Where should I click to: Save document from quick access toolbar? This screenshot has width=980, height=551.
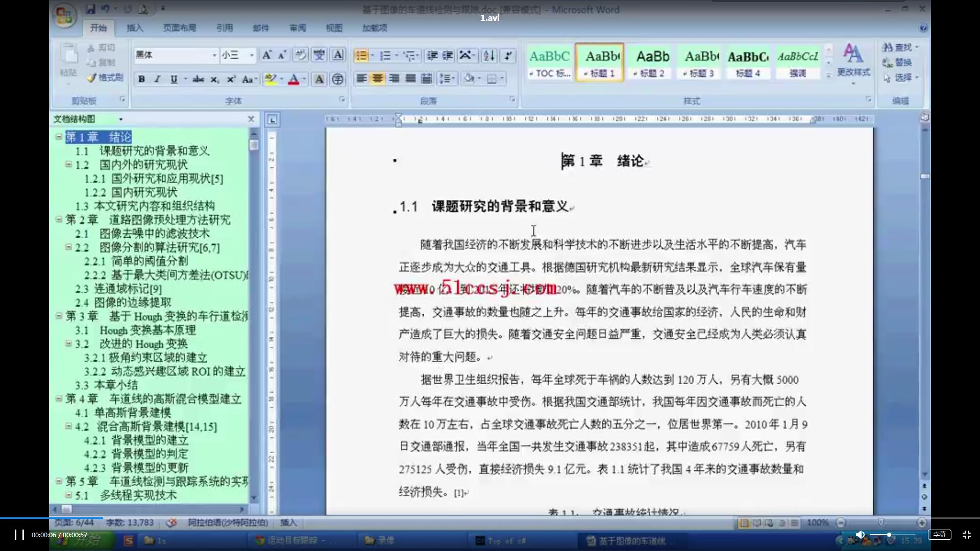click(90, 9)
